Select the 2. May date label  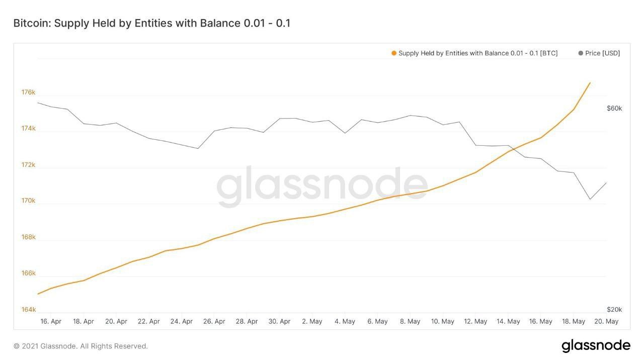(312, 321)
